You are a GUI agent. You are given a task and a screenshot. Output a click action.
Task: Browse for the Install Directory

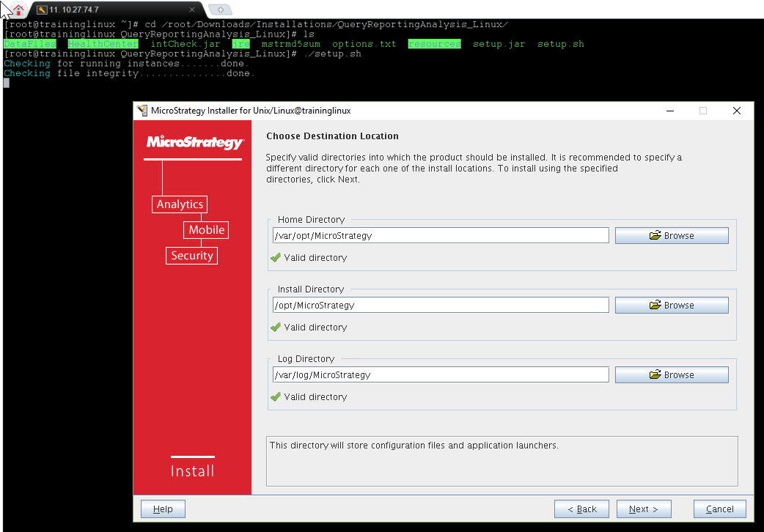[671, 305]
